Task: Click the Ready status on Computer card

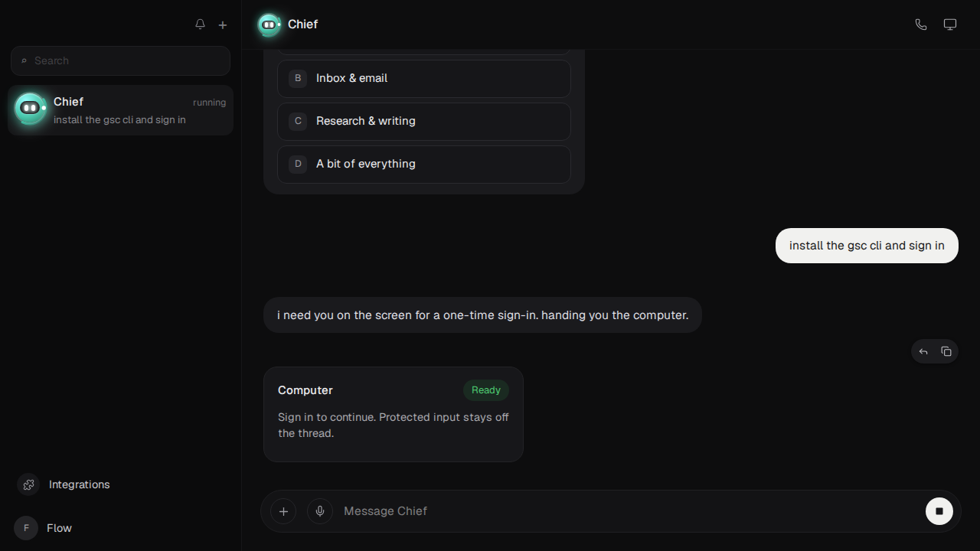Action: point(486,390)
